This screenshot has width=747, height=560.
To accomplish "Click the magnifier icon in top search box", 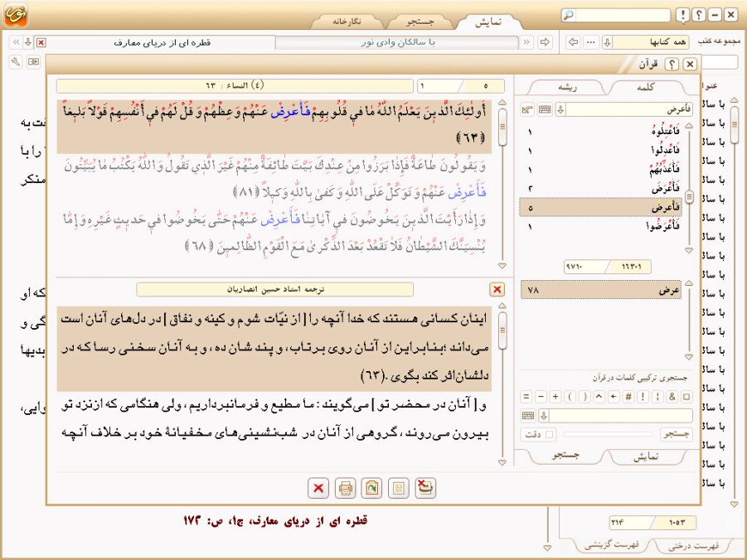I will (x=568, y=15).
